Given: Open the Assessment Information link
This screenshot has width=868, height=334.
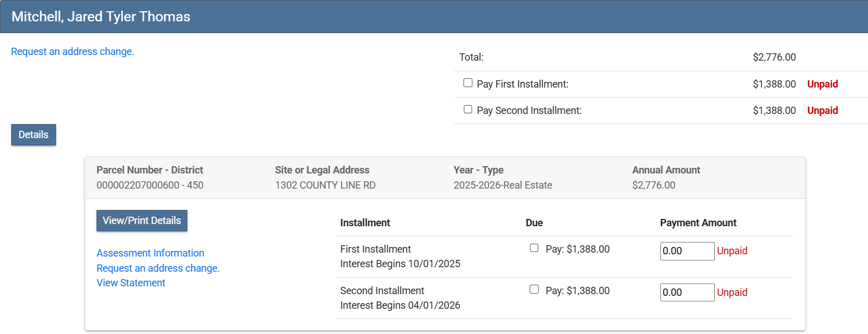Looking at the screenshot, I should pyautogui.click(x=150, y=253).
